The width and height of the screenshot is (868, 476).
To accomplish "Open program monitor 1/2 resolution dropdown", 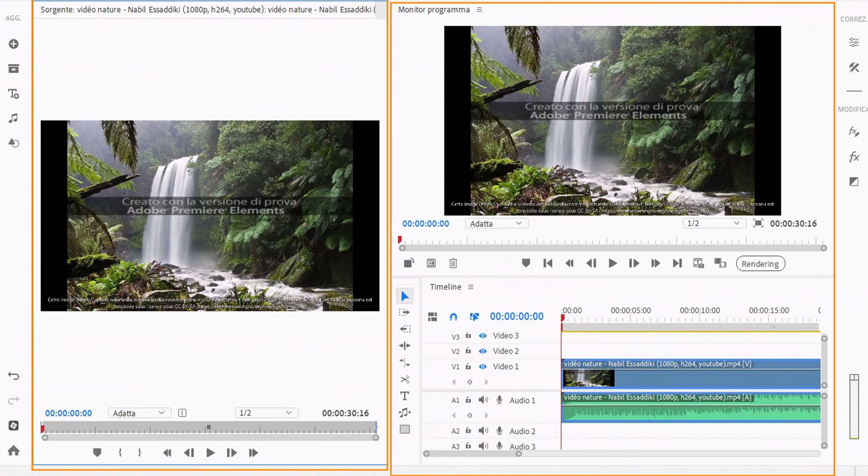I will pyautogui.click(x=714, y=224).
